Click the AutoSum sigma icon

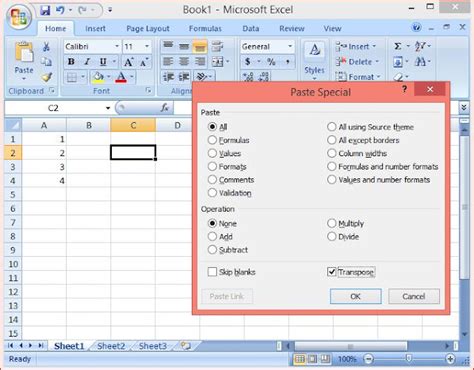(397, 46)
